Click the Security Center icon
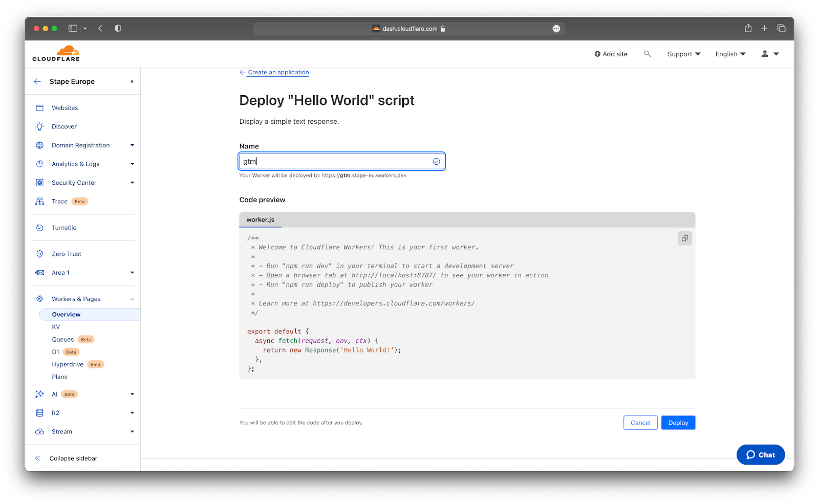819x504 pixels. [39, 183]
